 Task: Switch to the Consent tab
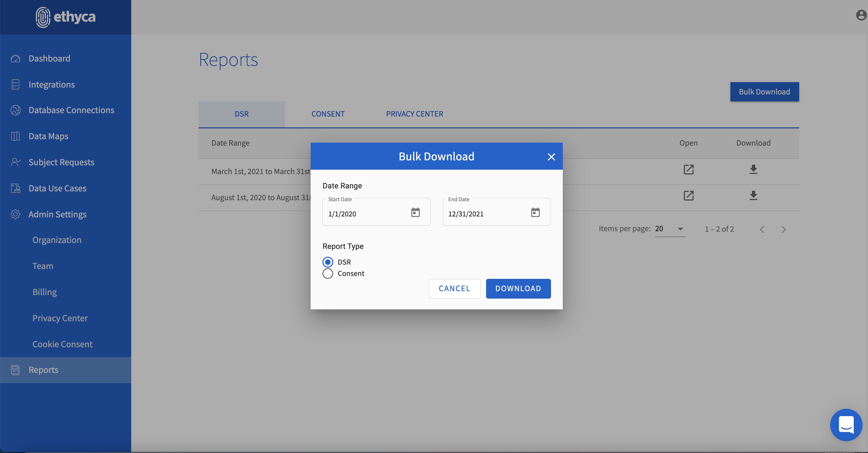coord(328,114)
